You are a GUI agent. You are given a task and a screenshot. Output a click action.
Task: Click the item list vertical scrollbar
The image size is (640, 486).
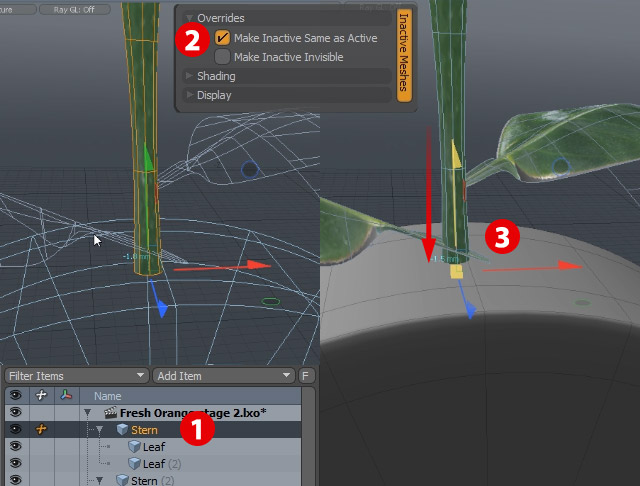click(x=310, y=437)
